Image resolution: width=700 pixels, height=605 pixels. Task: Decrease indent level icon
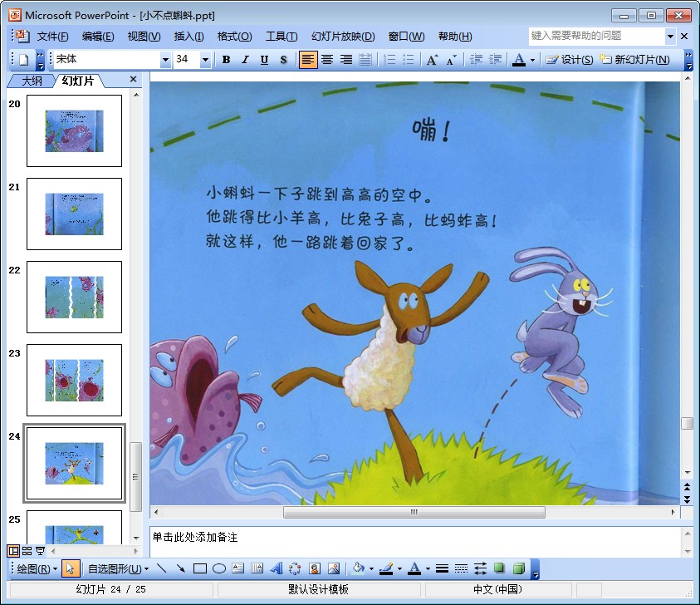point(477,60)
